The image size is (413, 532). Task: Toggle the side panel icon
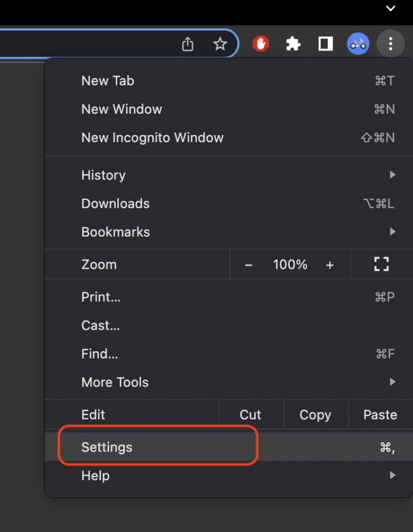tap(325, 44)
